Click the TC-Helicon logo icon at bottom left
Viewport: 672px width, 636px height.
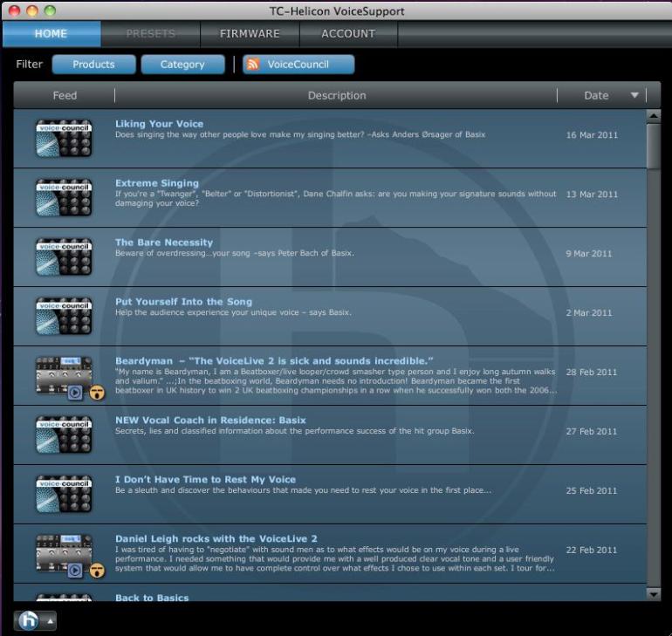click(28, 620)
